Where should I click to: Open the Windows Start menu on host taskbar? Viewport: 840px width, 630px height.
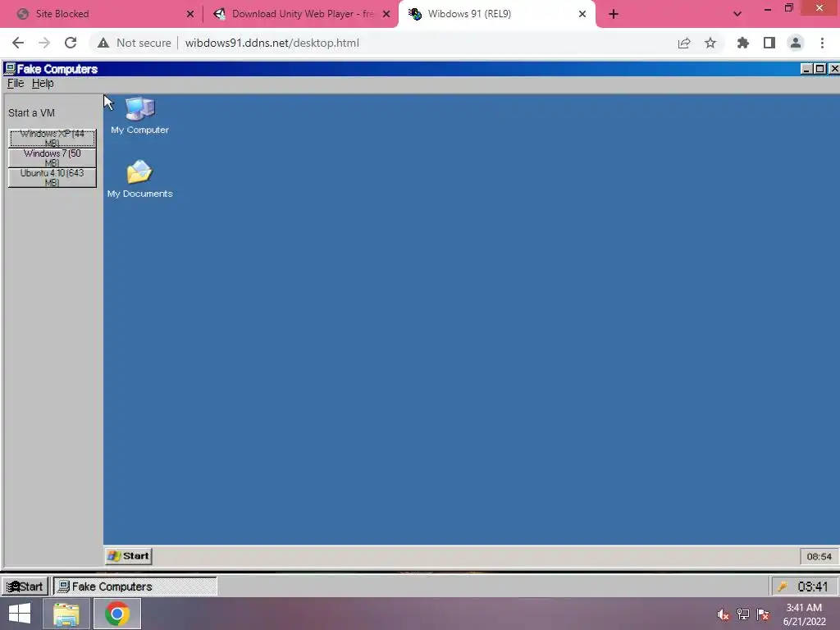pyautogui.click(x=20, y=614)
